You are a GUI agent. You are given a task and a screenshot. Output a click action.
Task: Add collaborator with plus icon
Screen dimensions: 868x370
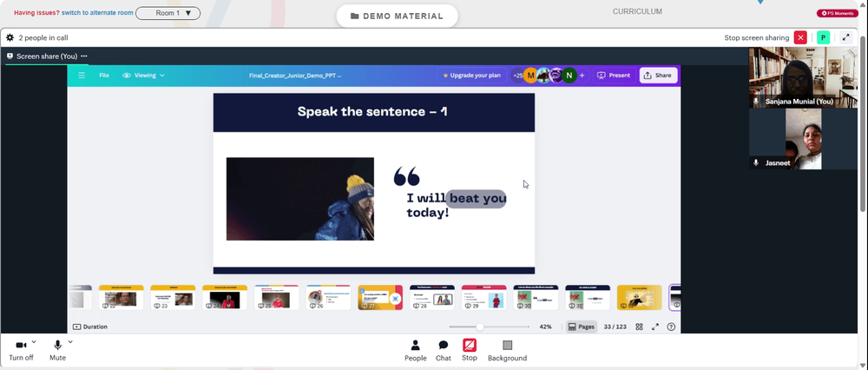coord(582,76)
